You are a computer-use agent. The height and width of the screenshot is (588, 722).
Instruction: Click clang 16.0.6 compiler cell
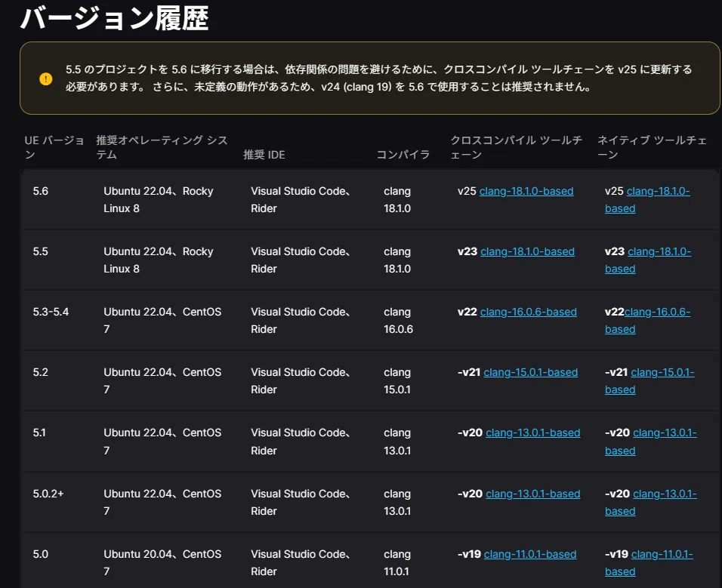pyautogui.click(x=398, y=321)
